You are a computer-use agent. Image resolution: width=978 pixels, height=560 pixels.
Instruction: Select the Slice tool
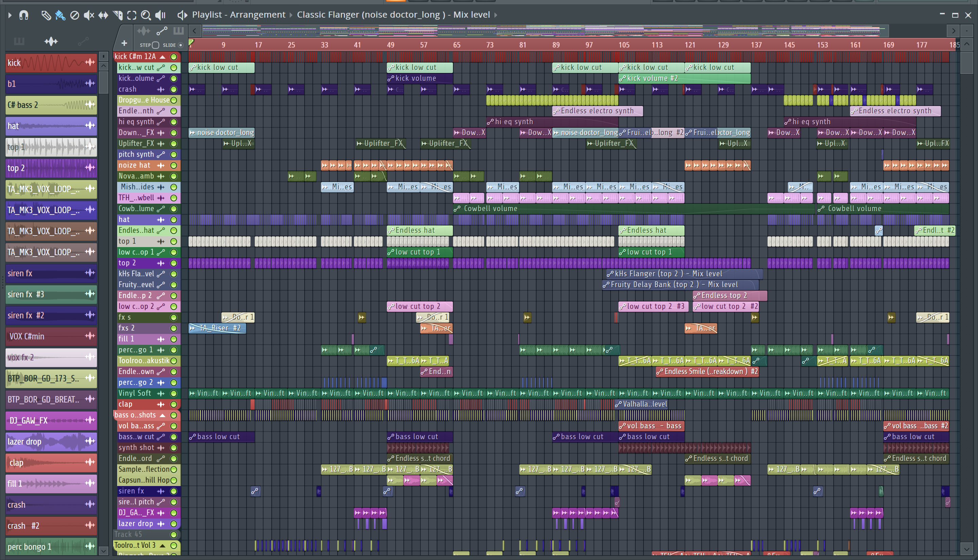[117, 15]
